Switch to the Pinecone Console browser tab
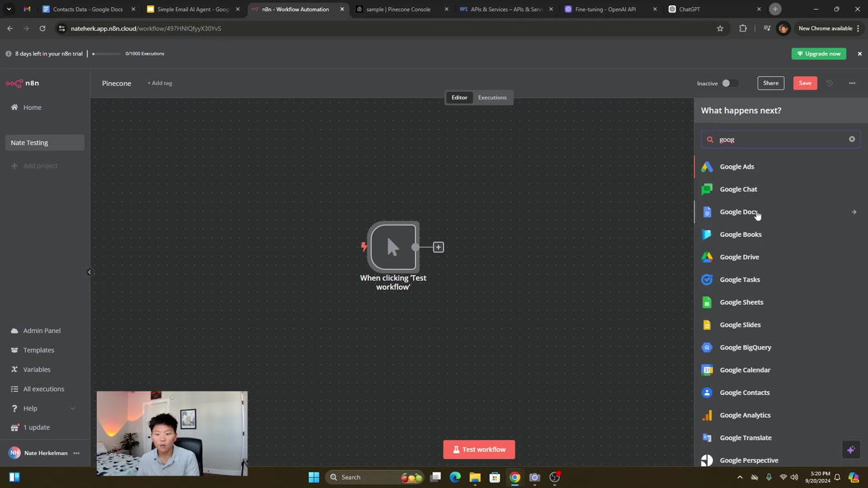The height and width of the screenshot is (488, 868). 402,9
